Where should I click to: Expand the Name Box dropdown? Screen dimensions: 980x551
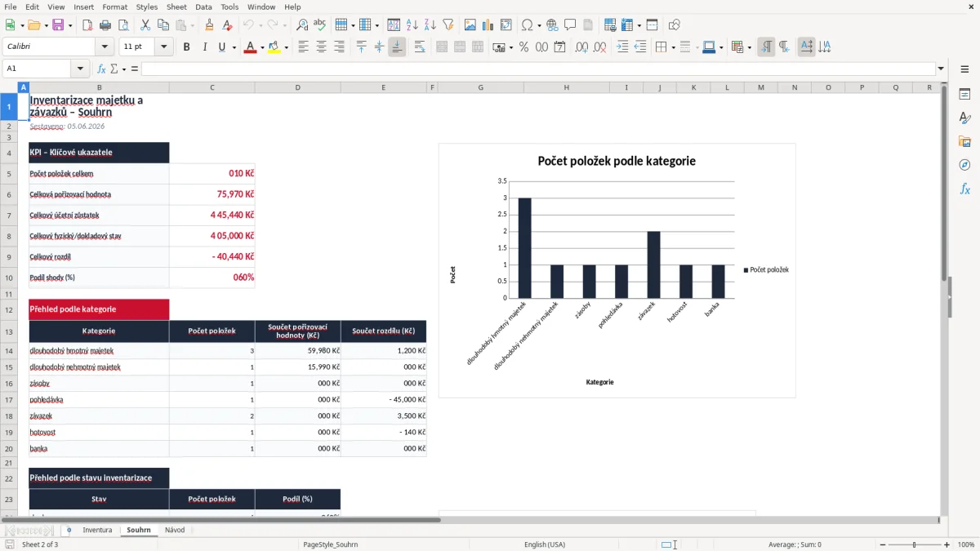coord(80,69)
